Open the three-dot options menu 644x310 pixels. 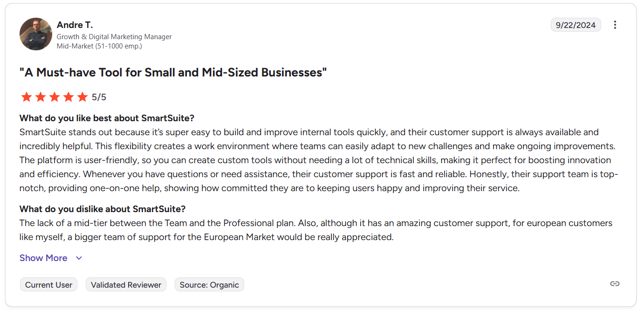(x=615, y=25)
